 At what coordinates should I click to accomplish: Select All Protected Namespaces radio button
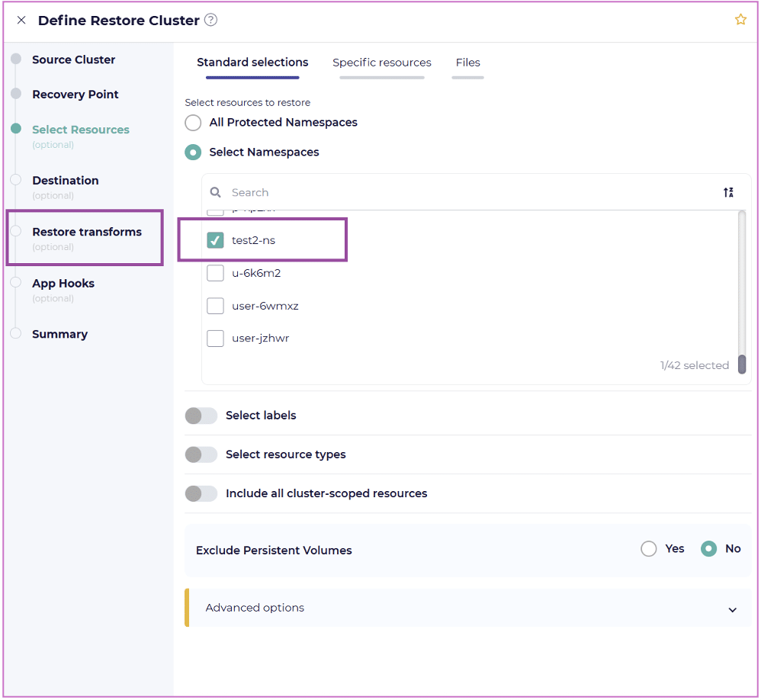tap(193, 122)
